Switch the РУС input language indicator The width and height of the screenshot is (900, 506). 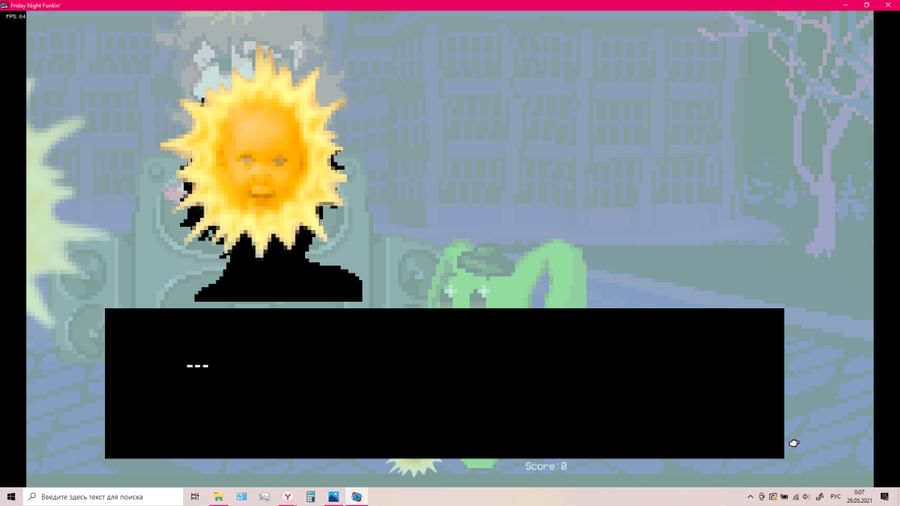(x=836, y=497)
